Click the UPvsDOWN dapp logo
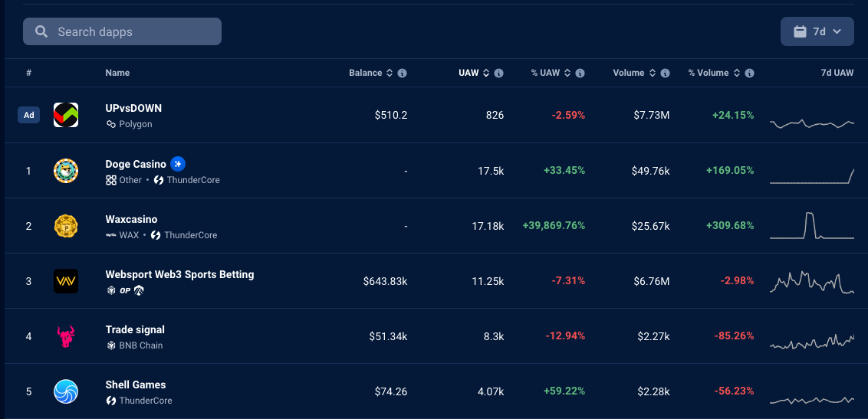Image resolution: width=868 pixels, height=419 pixels. point(66,115)
